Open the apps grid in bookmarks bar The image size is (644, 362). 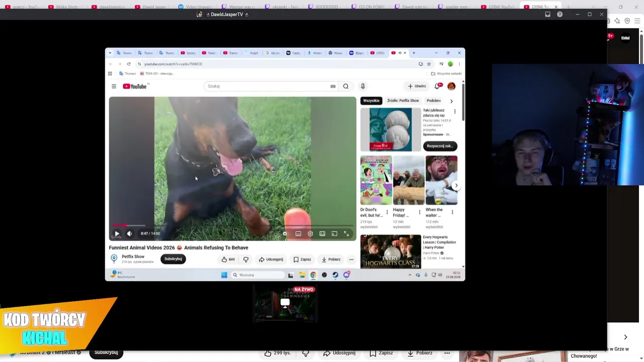point(110,74)
